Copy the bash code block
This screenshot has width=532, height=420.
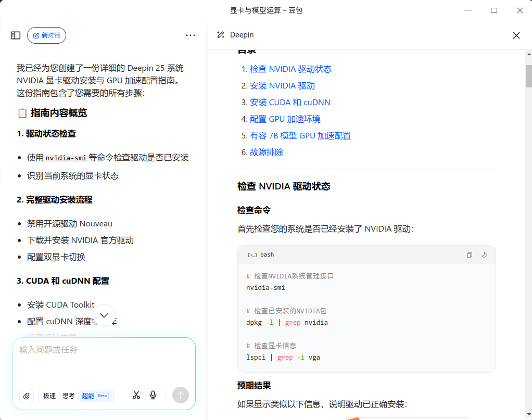[470, 255]
